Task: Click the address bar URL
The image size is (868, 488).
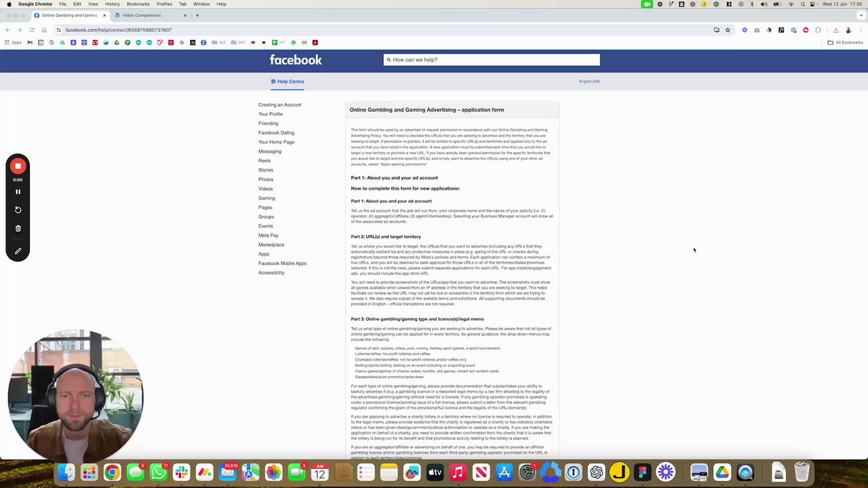Action: (x=119, y=30)
